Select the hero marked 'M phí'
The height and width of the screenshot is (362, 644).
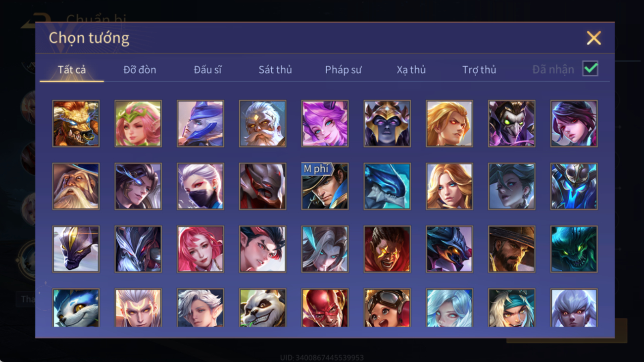pos(325,187)
